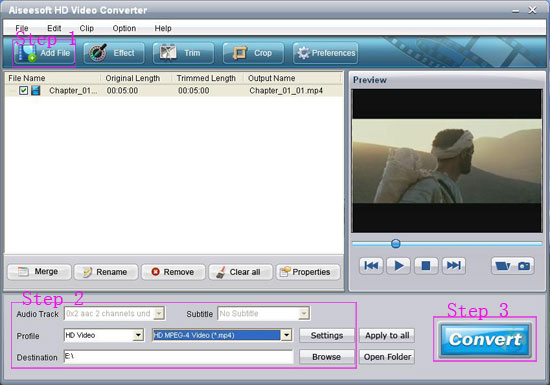
Task: Click the Original Length column header
Action: [136, 78]
